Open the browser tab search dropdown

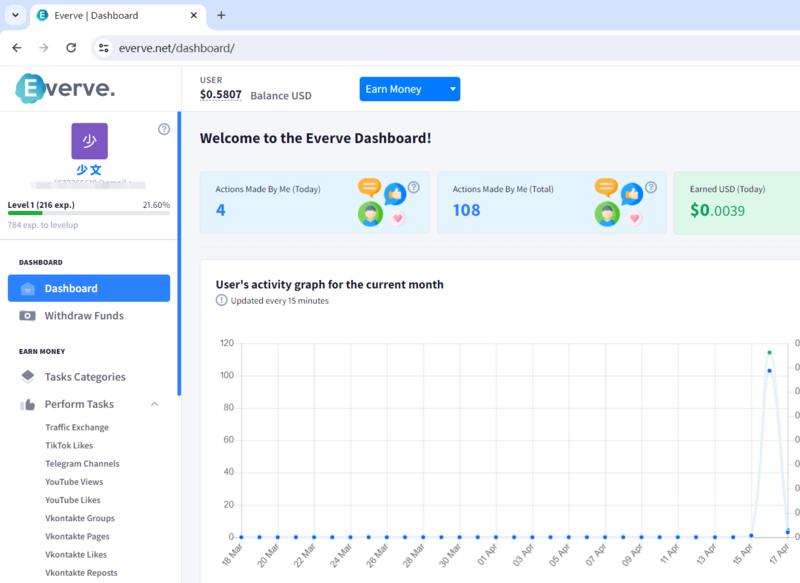tap(16, 15)
